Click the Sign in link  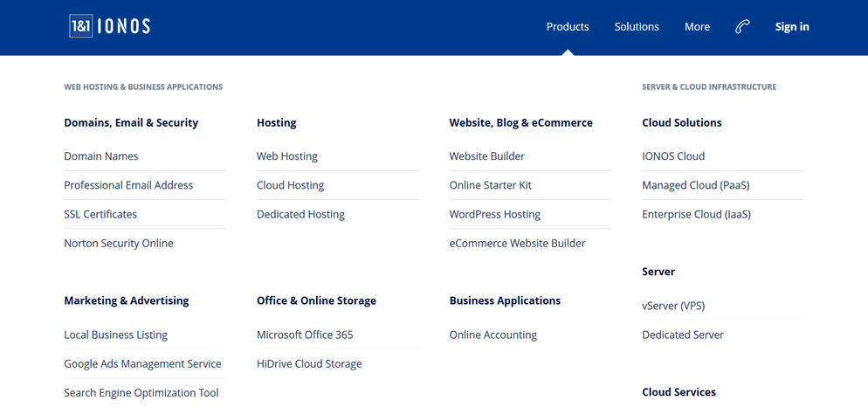click(792, 26)
